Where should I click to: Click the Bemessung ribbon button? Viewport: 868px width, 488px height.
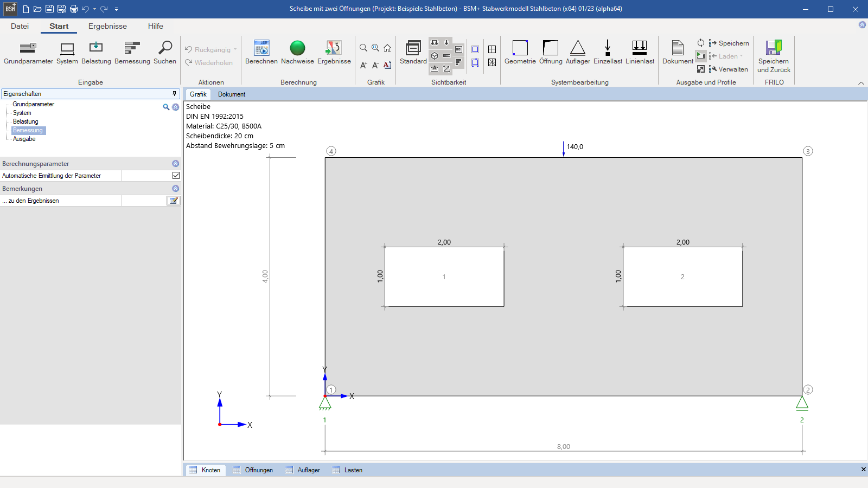pyautogui.click(x=132, y=53)
